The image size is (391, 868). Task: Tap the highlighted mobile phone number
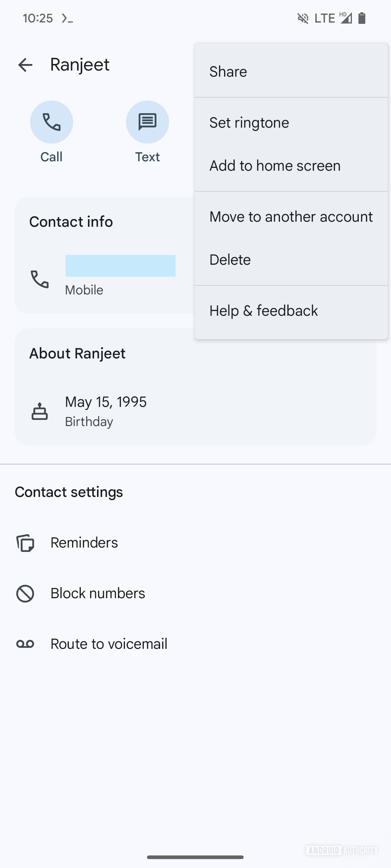(x=120, y=266)
